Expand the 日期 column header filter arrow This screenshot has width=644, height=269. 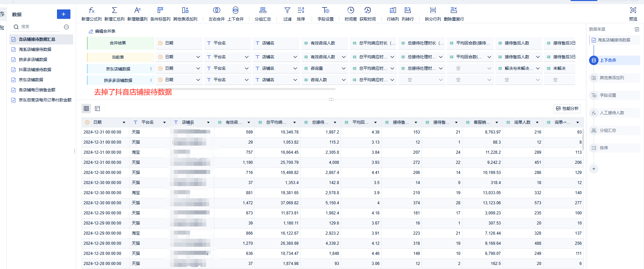(x=124, y=122)
